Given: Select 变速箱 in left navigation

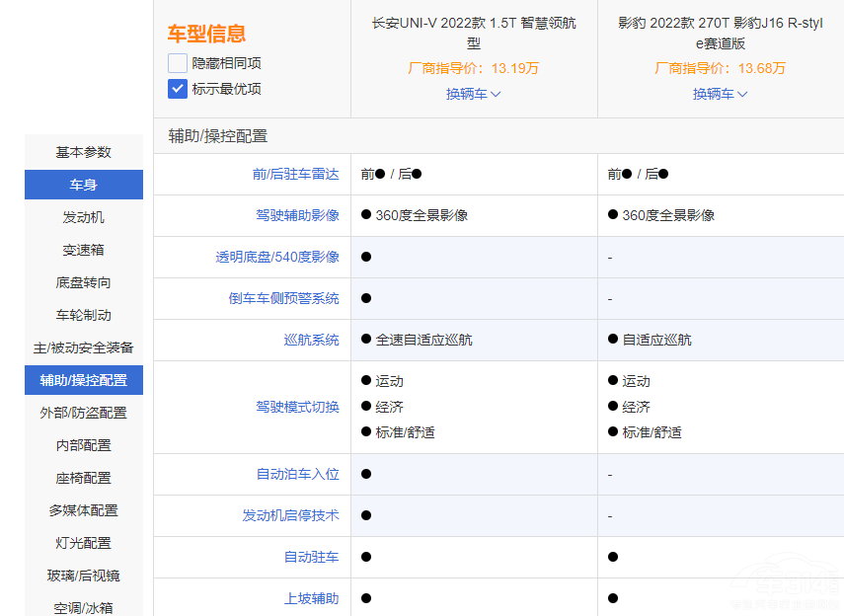Looking at the screenshot, I should [x=84, y=250].
